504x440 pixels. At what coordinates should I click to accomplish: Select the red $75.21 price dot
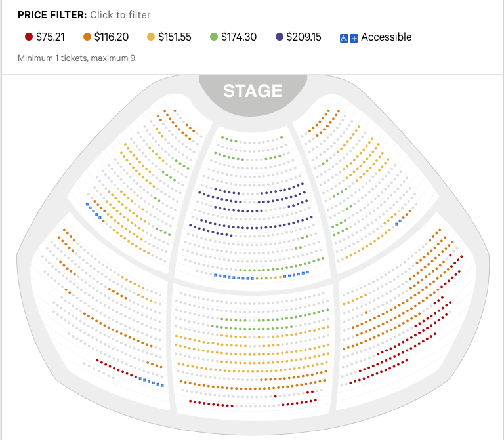(x=28, y=37)
